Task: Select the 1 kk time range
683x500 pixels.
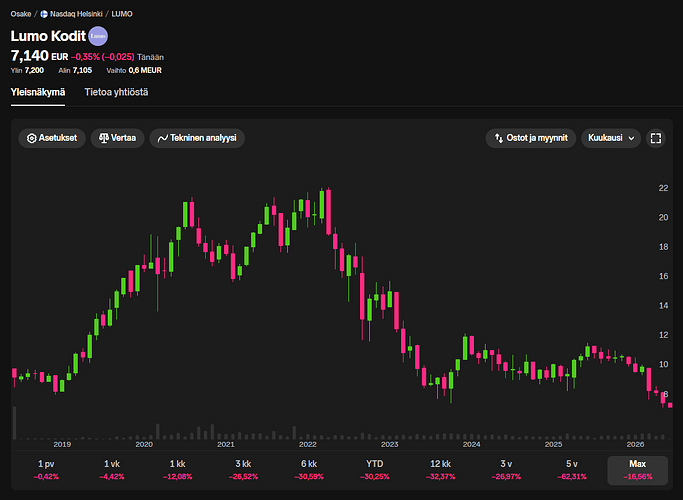Action: click(x=178, y=470)
